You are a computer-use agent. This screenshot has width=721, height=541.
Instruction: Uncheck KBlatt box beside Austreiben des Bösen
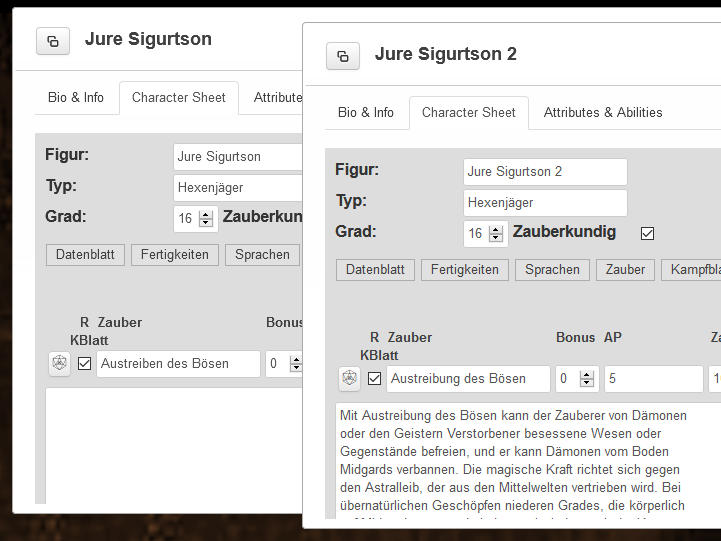pyautogui.click(x=84, y=363)
